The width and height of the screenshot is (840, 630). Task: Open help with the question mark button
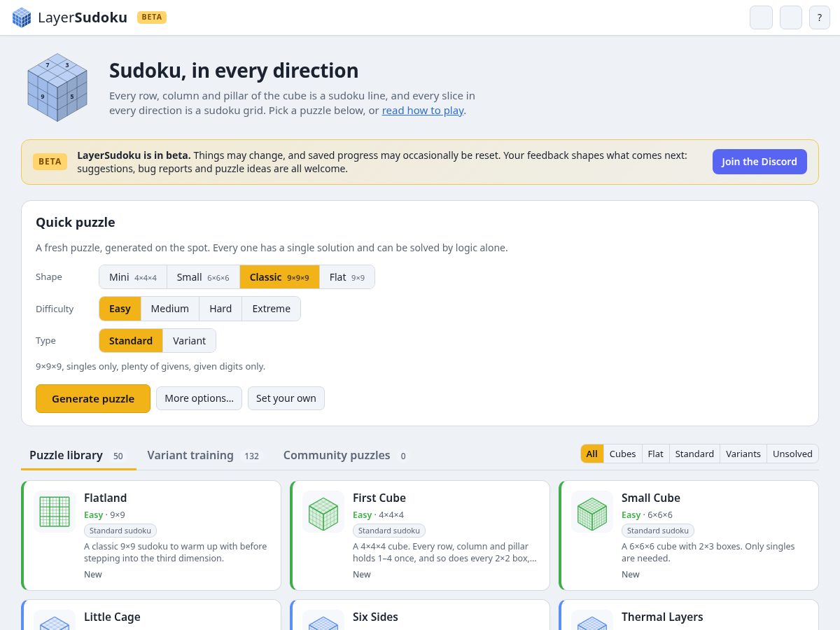click(x=820, y=17)
